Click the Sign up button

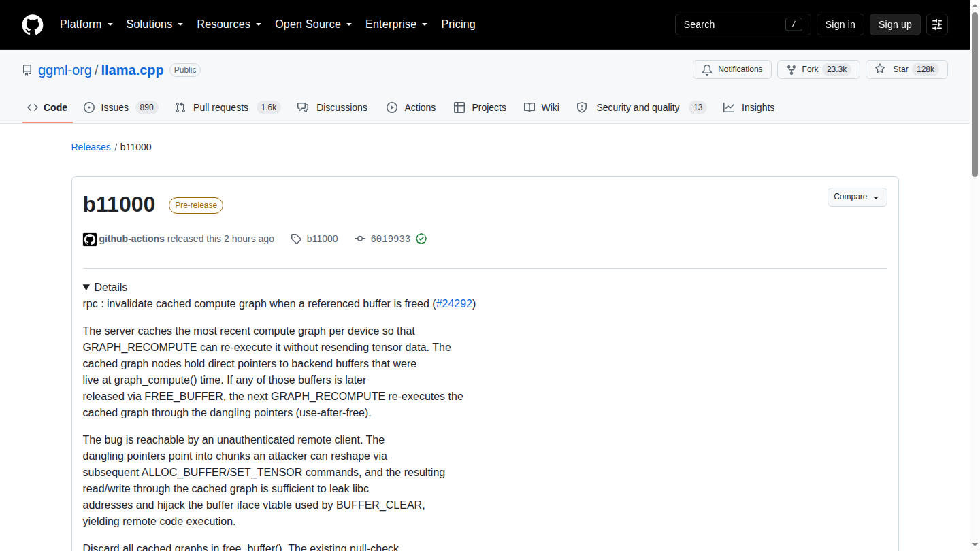(x=895, y=24)
